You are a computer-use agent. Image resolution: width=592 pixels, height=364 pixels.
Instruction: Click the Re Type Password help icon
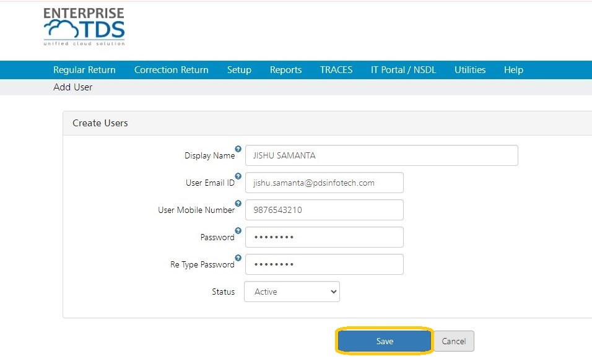click(238, 257)
